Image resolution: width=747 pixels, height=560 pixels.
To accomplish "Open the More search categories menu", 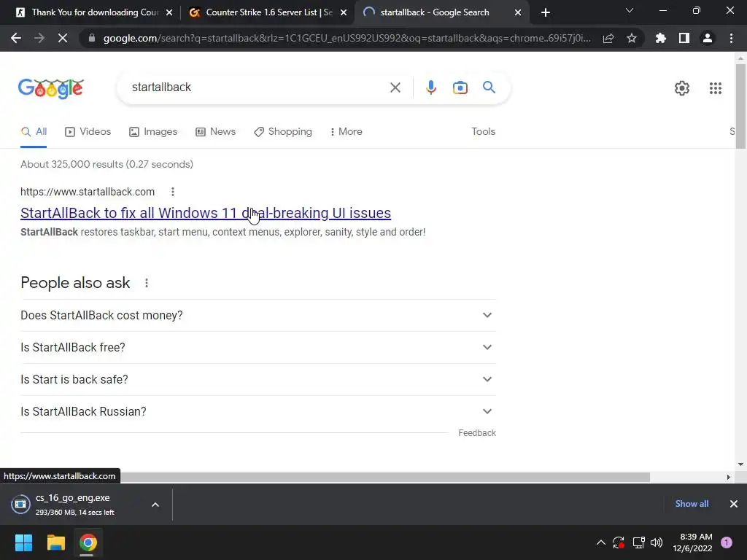I will tap(346, 132).
